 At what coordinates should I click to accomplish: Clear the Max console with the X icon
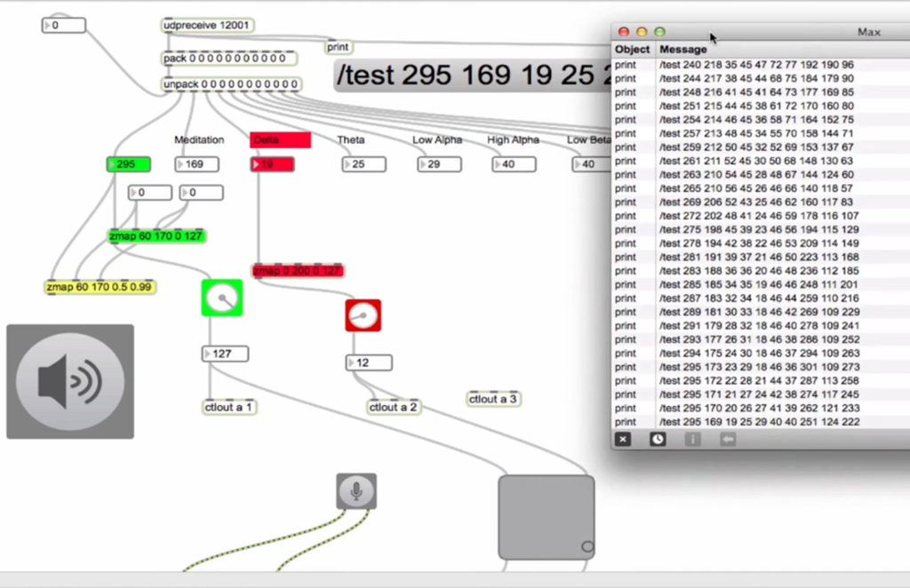[x=623, y=439]
